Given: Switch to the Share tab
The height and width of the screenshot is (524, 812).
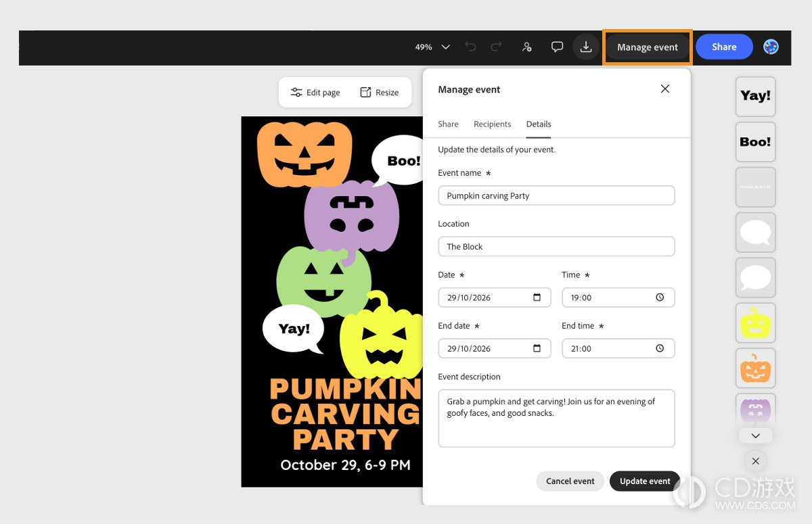Looking at the screenshot, I should (x=448, y=124).
